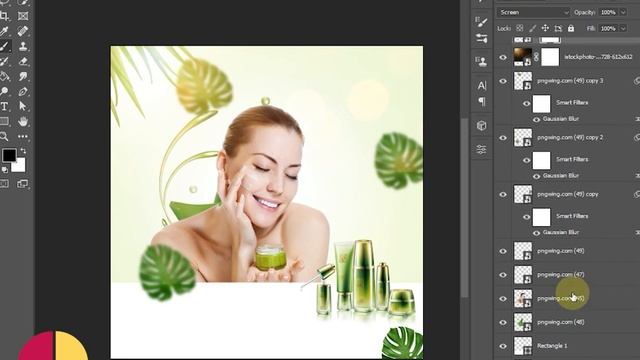640x360 pixels.
Task: Open the Brush Settings panel icon
Action: pyautogui.click(x=482, y=22)
